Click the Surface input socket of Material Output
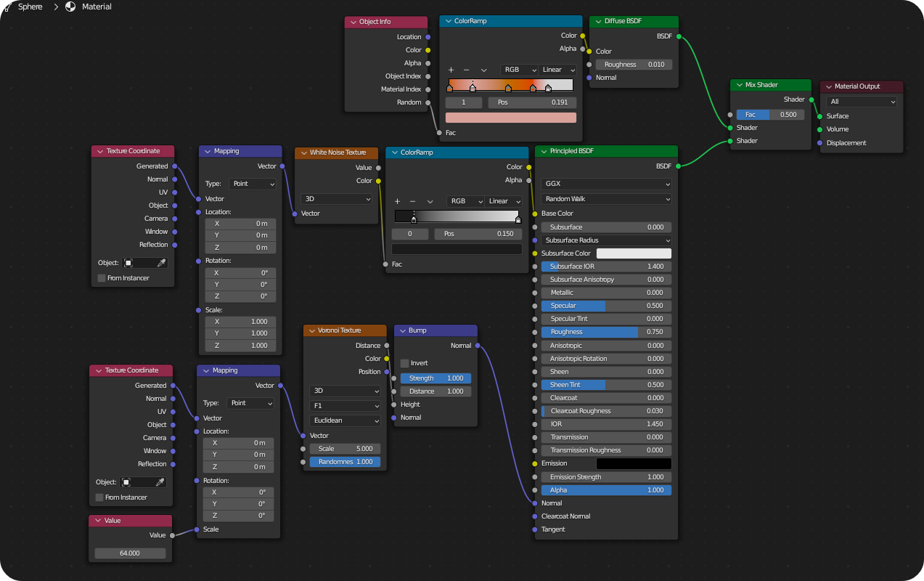The height and width of the screenshot is (581, 924). [x=819, y=116]
